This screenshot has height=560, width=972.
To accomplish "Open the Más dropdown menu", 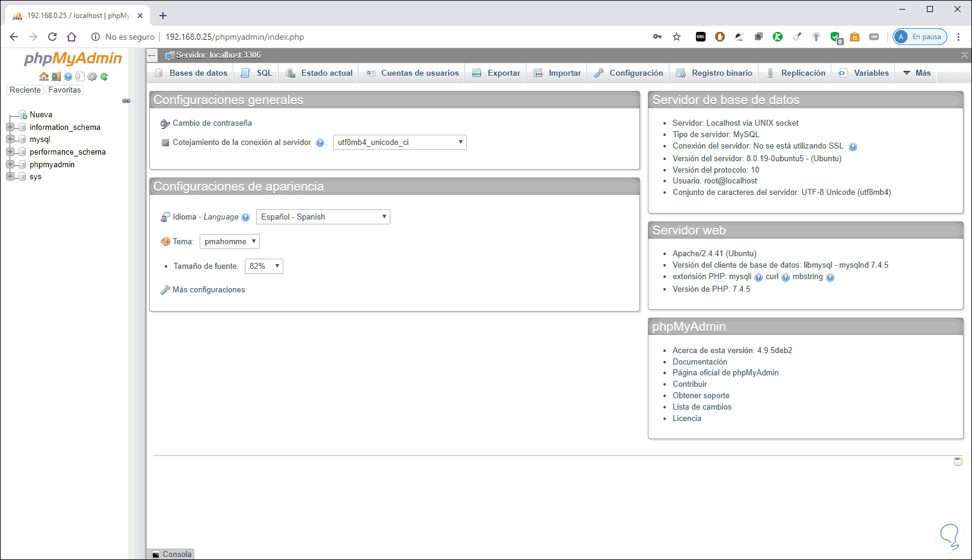I will (917, 73).
